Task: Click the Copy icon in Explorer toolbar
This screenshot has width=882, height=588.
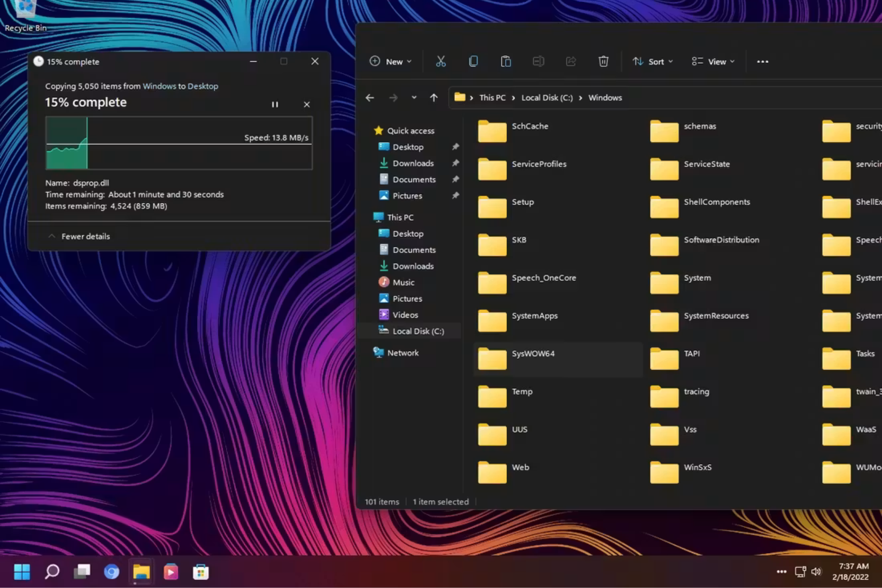Action: [473, 61]
